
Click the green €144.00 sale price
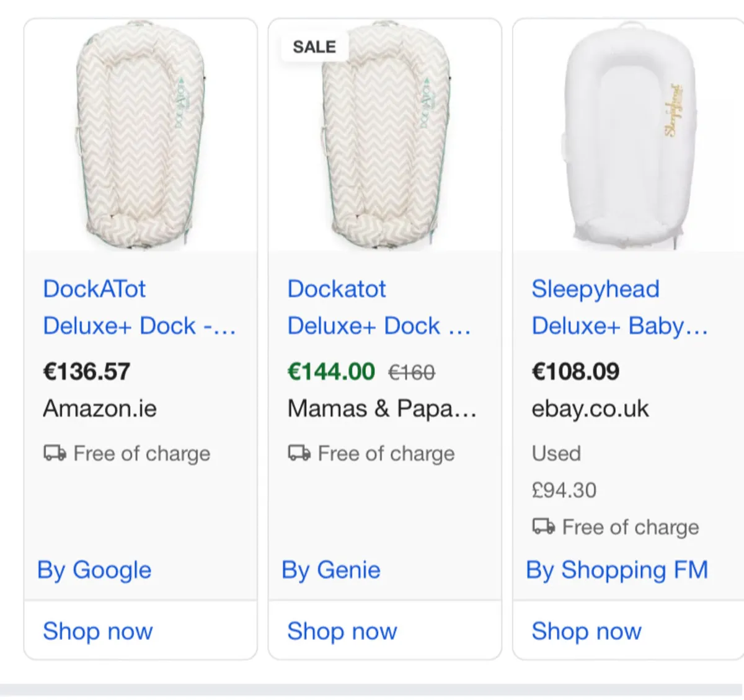click(331, 371)
